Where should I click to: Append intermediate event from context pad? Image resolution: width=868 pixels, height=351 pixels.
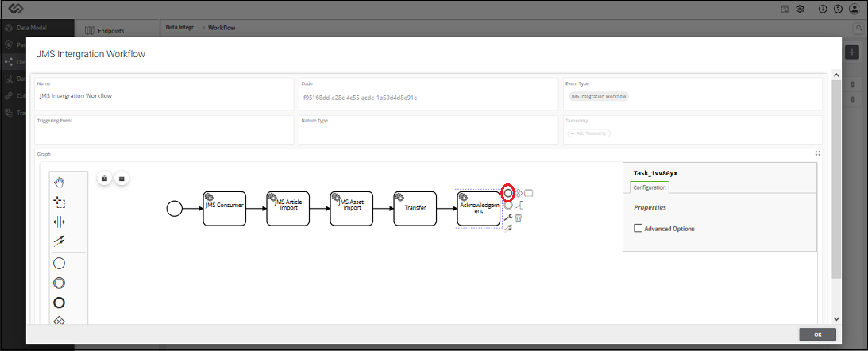point(508,206)
